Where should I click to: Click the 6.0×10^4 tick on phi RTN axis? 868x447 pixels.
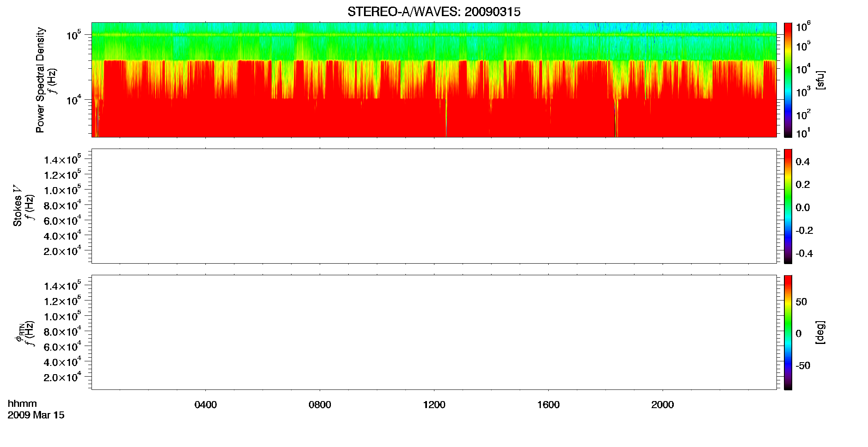(63, 346)
